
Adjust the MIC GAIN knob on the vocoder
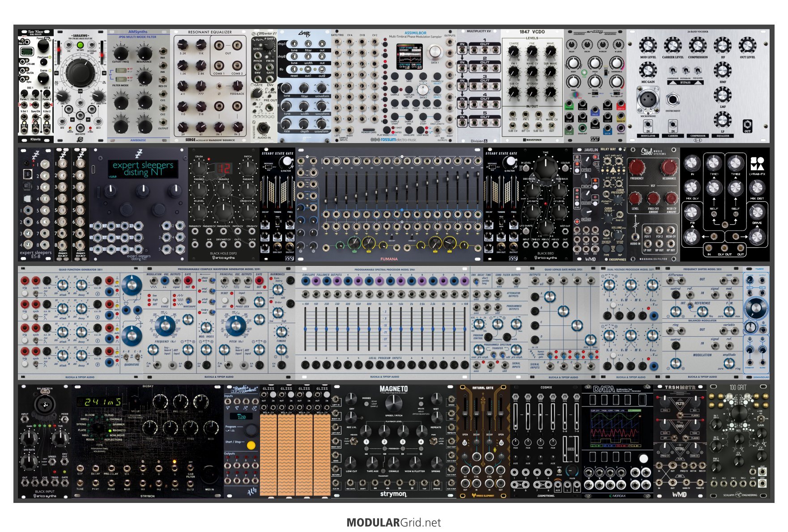click(648, 70)
